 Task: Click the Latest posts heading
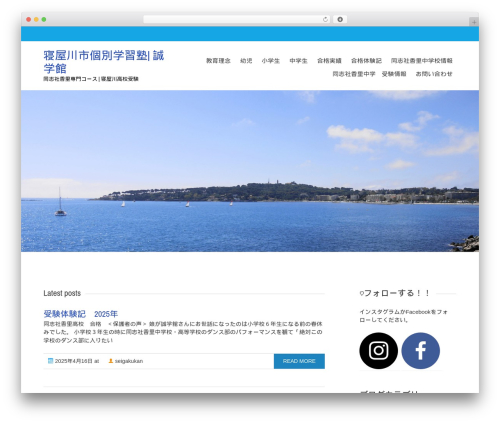[x=62, y=293]
